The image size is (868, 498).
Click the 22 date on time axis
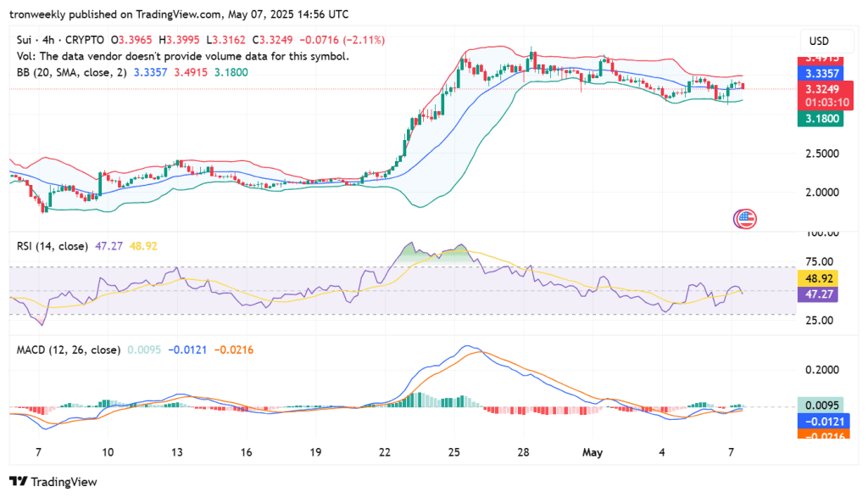385,452
